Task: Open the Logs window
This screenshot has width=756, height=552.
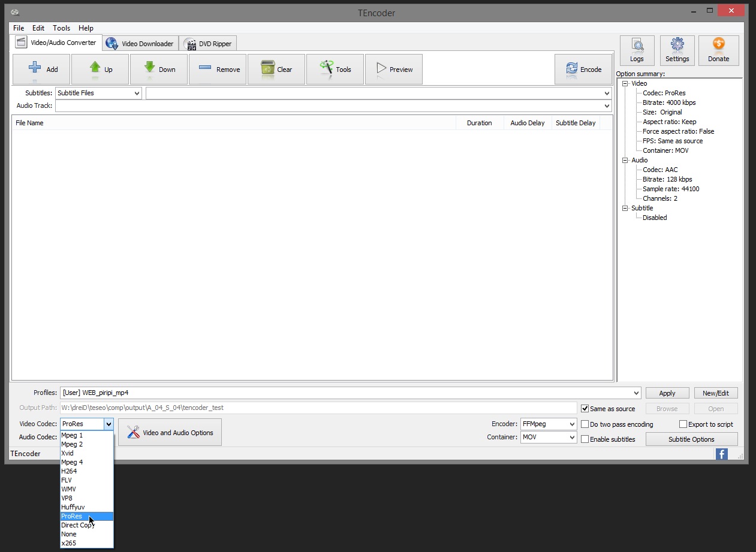Action: click(637, 50)
